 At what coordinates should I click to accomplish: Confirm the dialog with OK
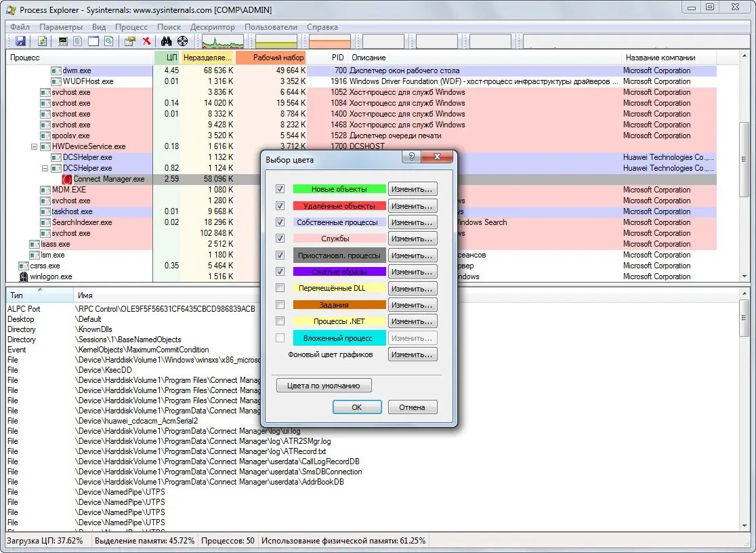click(x=357, y=407)
